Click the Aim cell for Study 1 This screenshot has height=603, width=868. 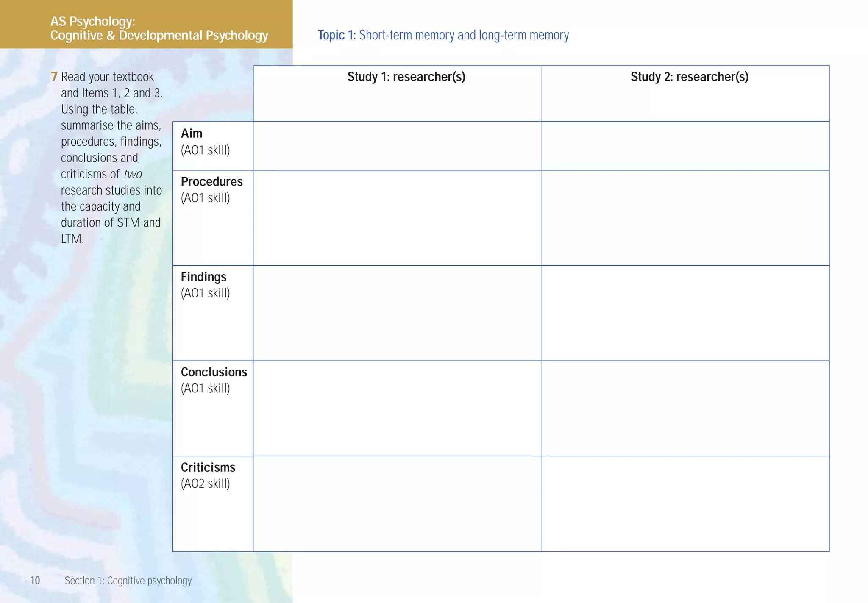click(397, 146)
